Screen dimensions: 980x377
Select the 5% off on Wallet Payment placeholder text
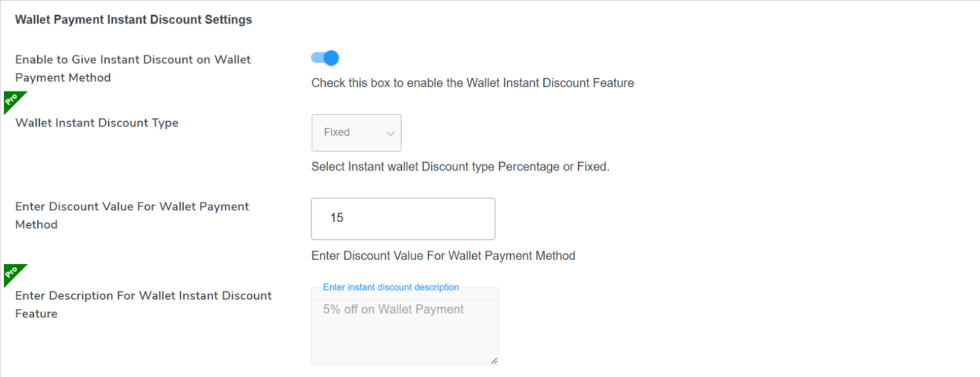click(x=393, y=309)
